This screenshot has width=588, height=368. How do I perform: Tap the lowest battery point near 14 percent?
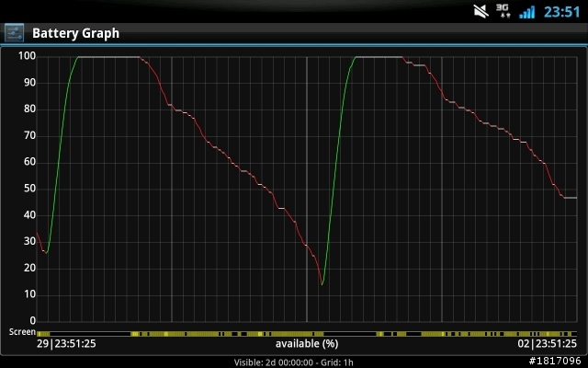(x=322, y=284)
